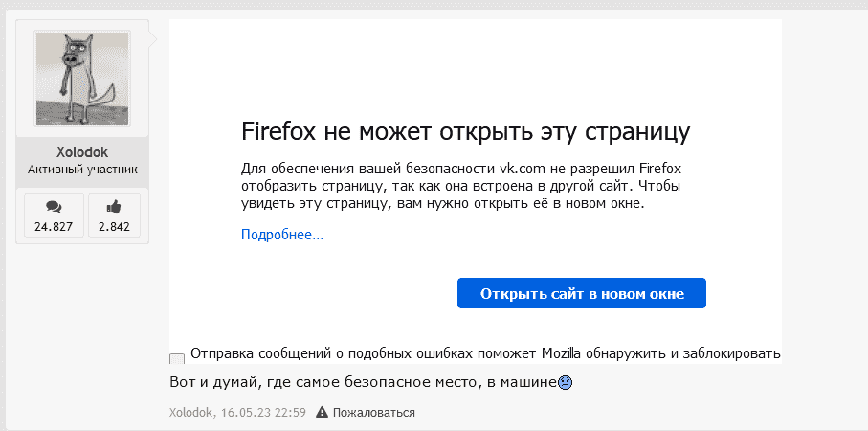Click the warning triangle report icon
The image size is (868, 431).
(x=323, y=413)
